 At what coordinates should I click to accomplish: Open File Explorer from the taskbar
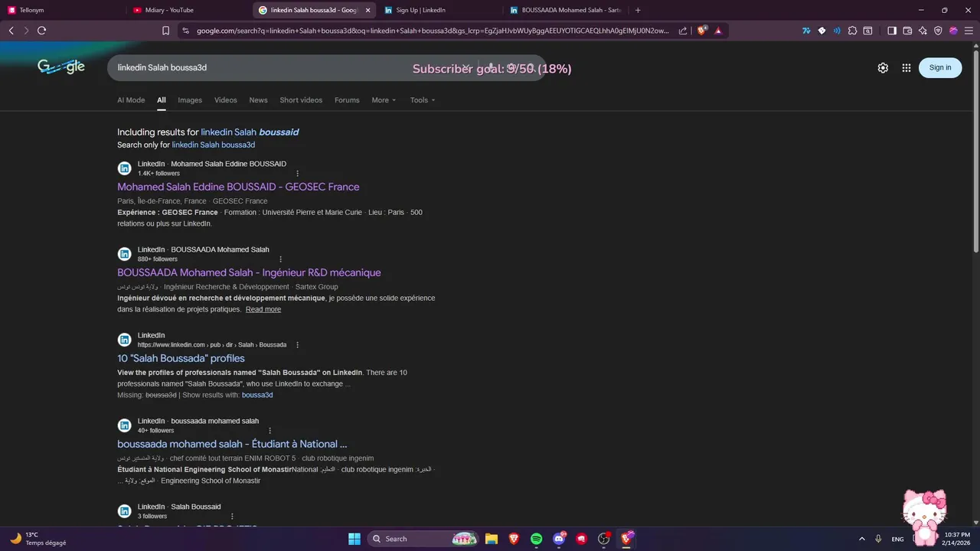[x=492, y=539]
